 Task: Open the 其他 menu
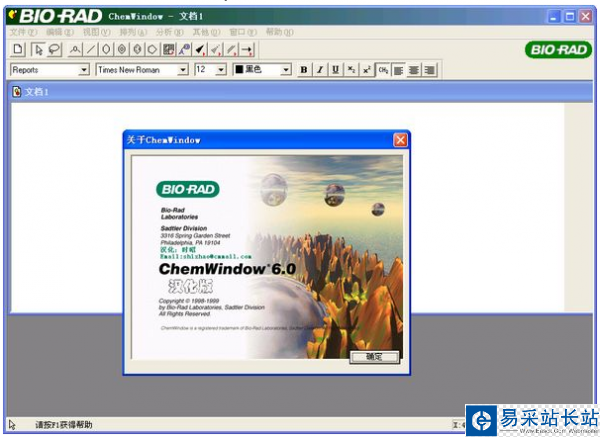coord(206,32)
